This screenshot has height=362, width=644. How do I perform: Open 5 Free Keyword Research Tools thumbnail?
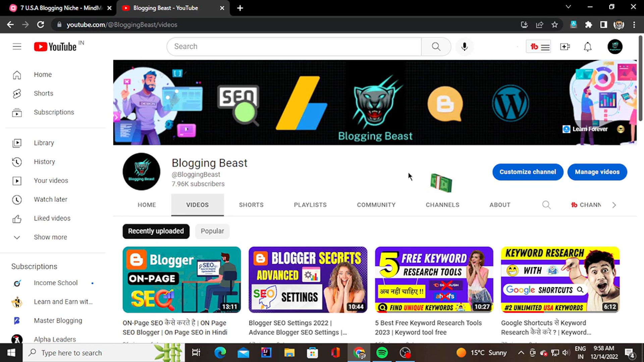tap(434, 280)
